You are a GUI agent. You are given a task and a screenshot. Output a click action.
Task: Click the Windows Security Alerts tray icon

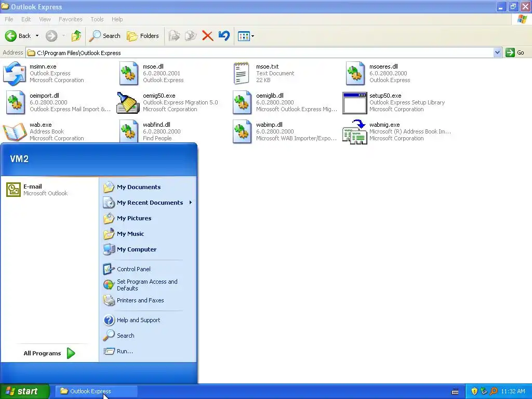click(474, 391)
